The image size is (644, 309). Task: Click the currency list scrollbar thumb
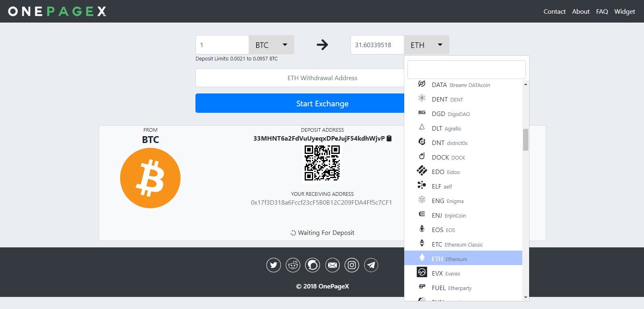point(526,139)
